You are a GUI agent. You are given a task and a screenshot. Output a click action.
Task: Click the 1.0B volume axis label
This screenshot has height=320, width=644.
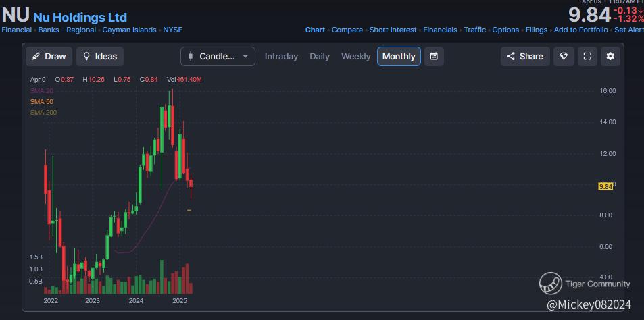pos(36,269)
